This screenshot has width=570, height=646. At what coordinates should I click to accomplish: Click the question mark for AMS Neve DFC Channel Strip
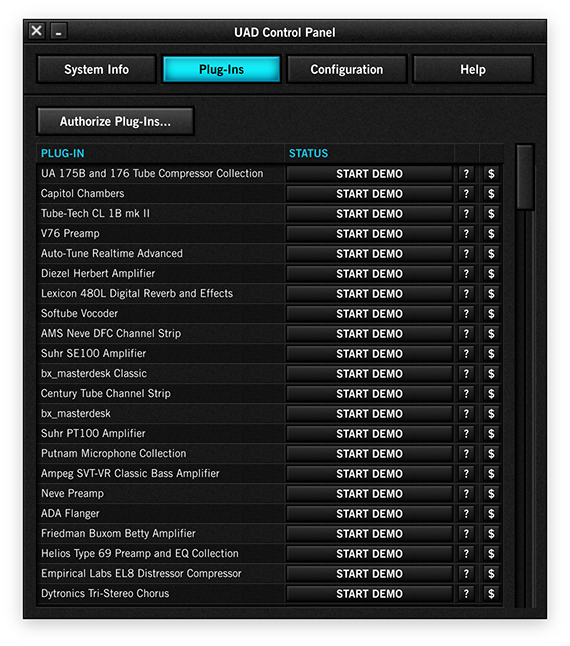tap(466, 334)
